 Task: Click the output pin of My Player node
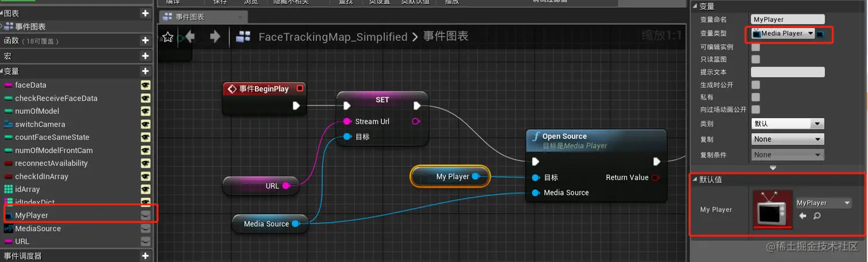coord(476,176)
